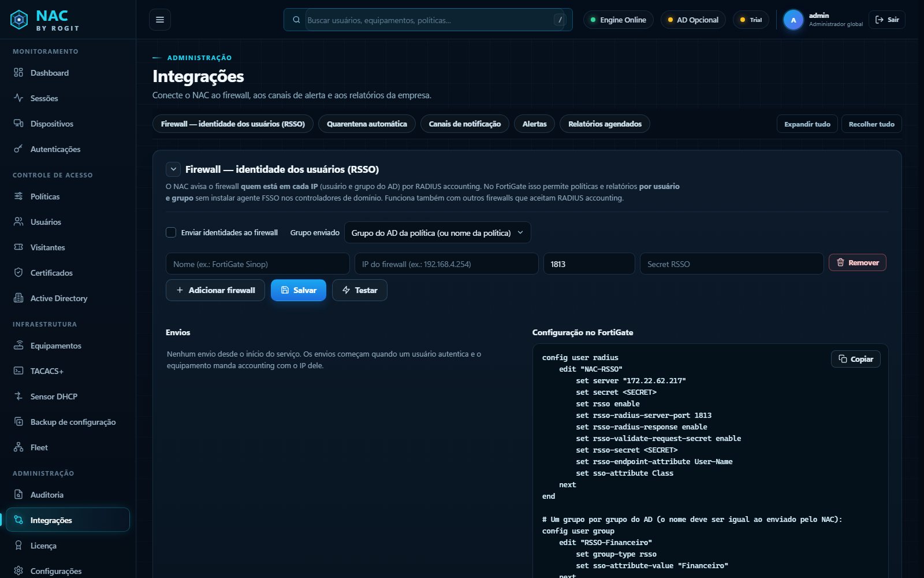Copy FortiGate config with Copiar

855,359
